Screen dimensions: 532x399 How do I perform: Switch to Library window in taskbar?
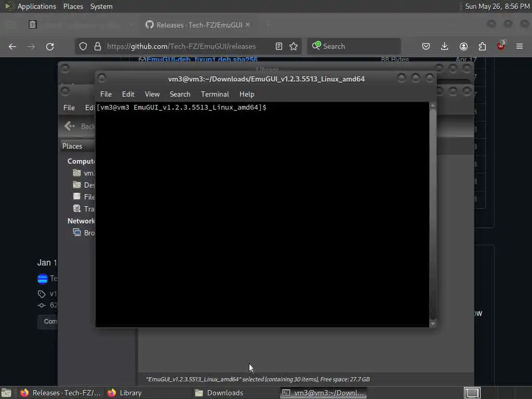pyautogui.click(x=125, y=393)
